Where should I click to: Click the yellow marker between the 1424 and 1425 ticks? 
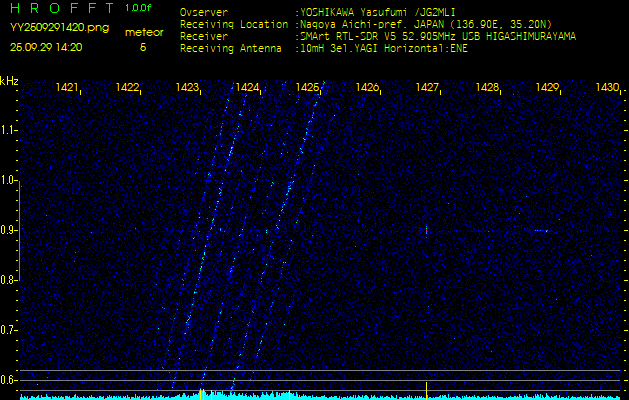pos(289,395)
